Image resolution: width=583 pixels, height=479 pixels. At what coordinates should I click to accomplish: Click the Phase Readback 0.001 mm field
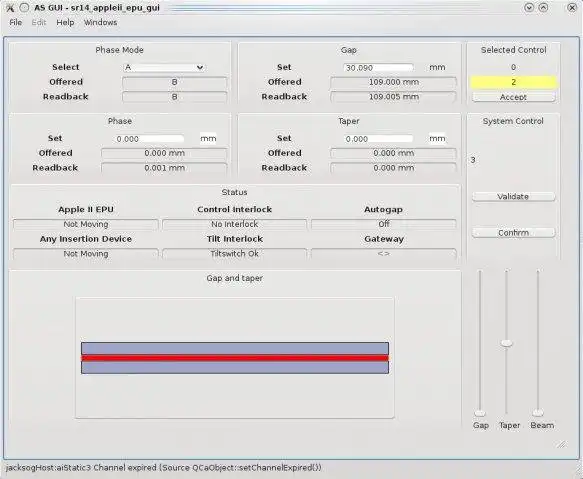164,168
